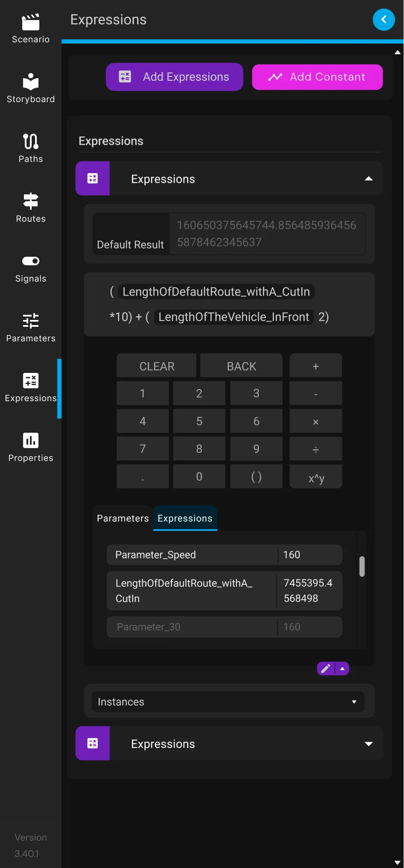The image size is (404, 868).
Task: Click the Default Result value field
Action: click(268, 234)
